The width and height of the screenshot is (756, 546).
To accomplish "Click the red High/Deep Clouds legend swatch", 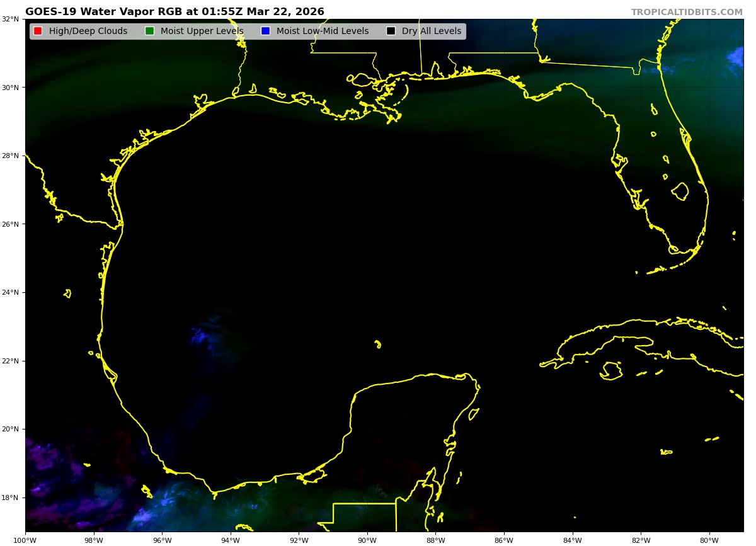I will pyautogui.click(x=38, y=31).
